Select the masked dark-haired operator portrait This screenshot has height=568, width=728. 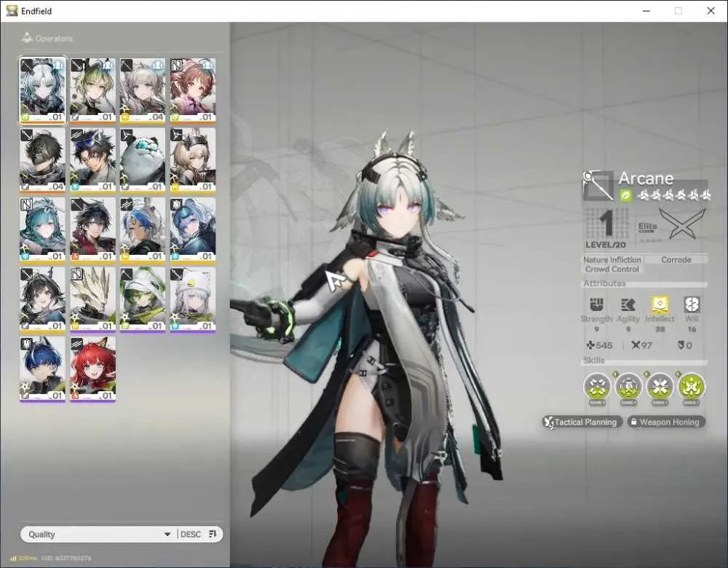coord(42,159)
